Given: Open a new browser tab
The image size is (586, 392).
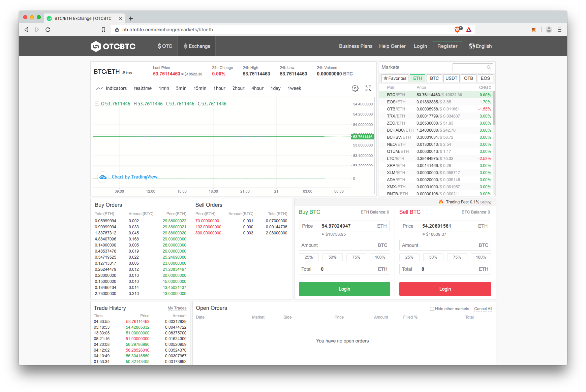Looking at the screenshot, I should tap(131, 19).
